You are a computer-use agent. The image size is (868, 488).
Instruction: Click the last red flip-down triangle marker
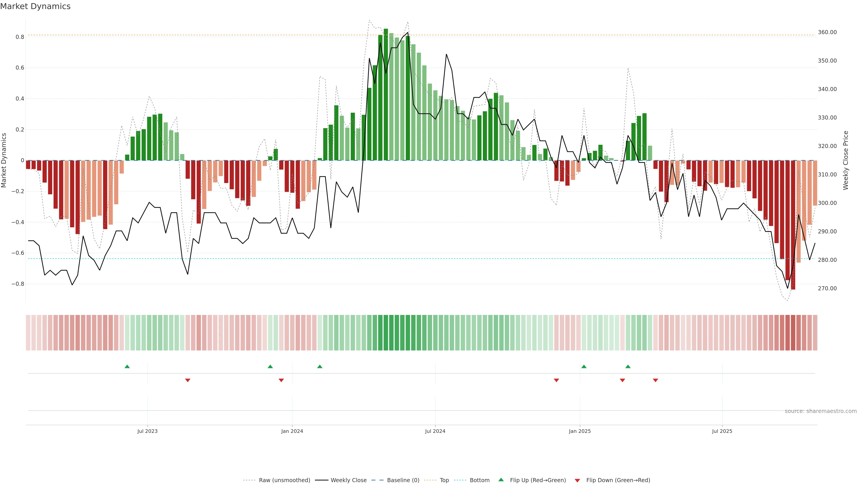(655, 380)
